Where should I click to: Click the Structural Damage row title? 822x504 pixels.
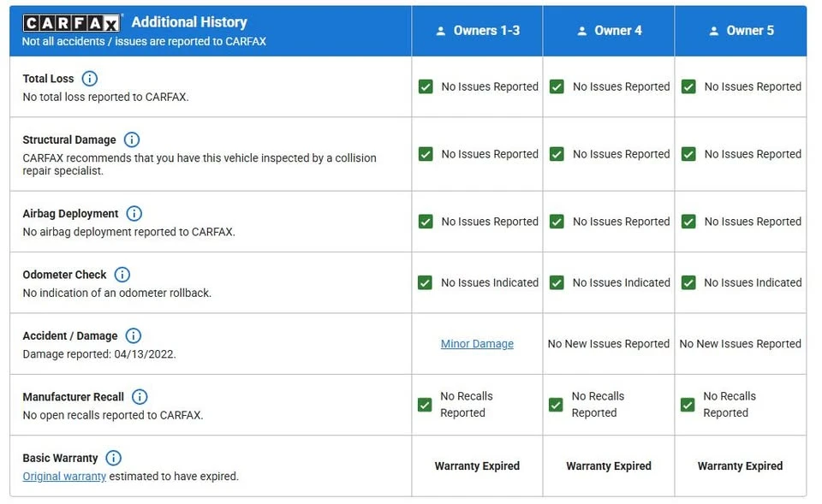click(69, 139)
